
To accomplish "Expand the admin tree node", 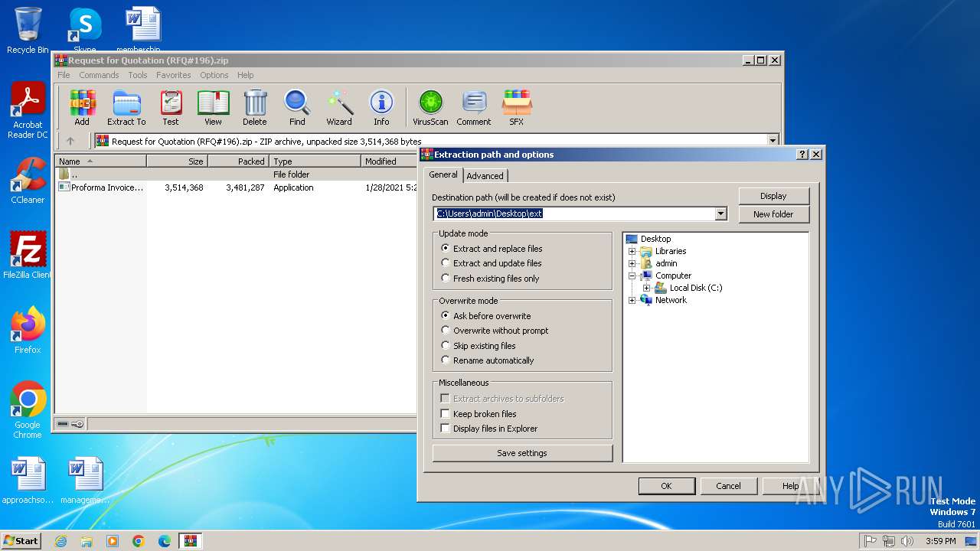I will pos(632,263).
